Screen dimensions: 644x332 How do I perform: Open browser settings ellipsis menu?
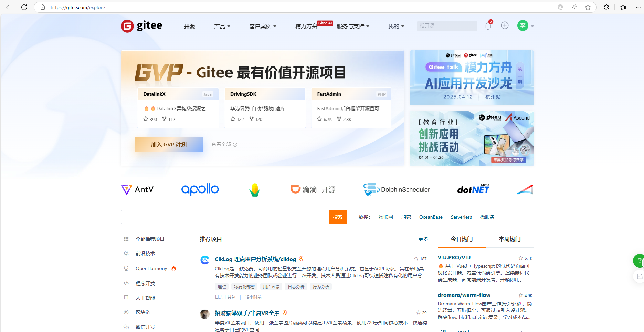coord(638,7)
